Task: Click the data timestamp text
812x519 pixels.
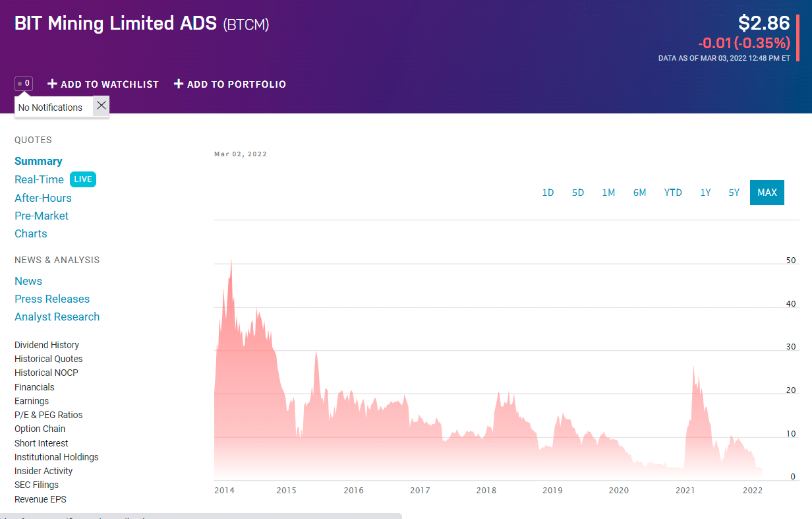Action: (x=724, y=58)
